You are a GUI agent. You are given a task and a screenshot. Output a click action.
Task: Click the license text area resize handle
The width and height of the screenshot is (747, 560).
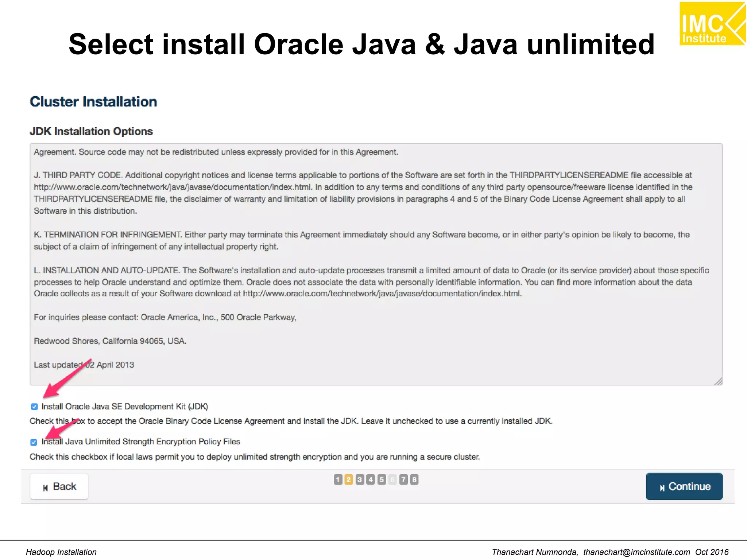[718, 381]
